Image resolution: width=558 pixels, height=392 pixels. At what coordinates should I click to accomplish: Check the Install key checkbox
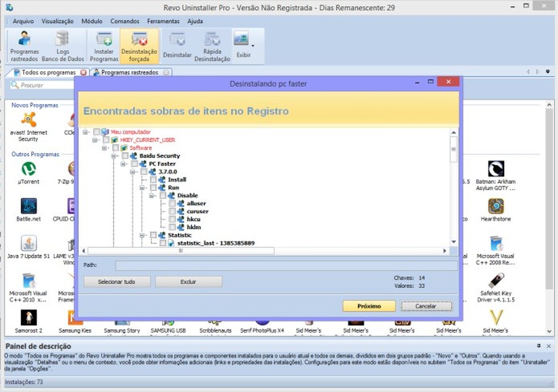[x=153, y=180]
